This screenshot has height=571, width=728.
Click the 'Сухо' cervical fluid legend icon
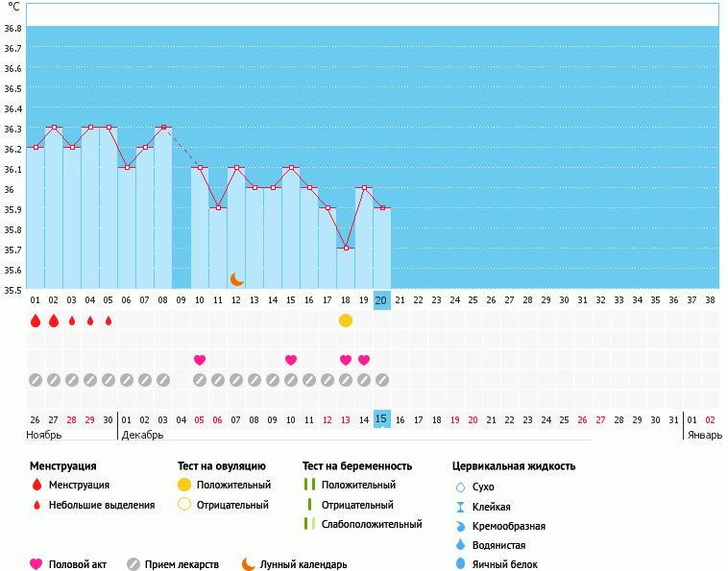461,487
